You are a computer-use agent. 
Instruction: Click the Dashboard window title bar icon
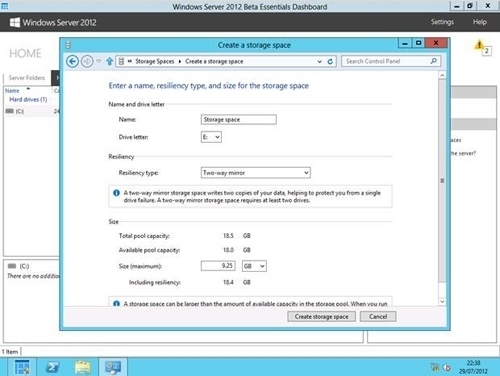point(5,6)
